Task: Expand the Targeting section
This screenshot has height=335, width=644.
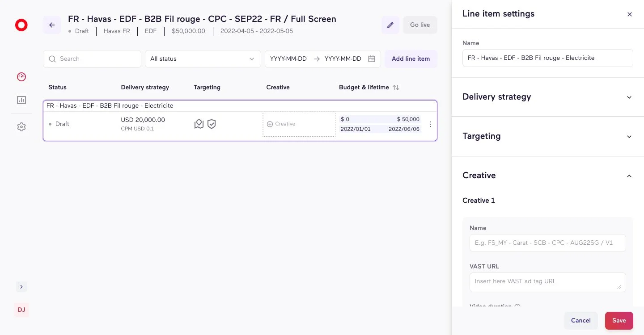Action: [x=548, y=136]
